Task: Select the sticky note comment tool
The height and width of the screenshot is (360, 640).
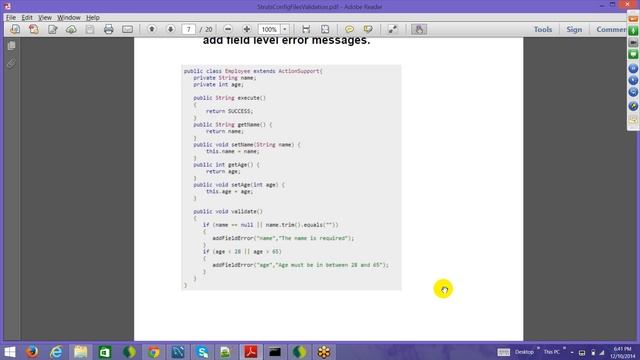Action: (349, 29)
